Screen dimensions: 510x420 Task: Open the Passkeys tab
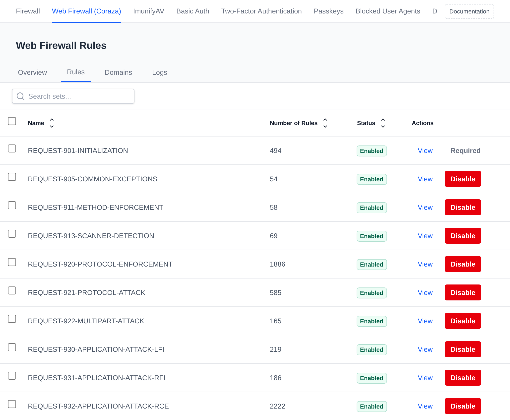pyautogui.click(x=329, y=11)
